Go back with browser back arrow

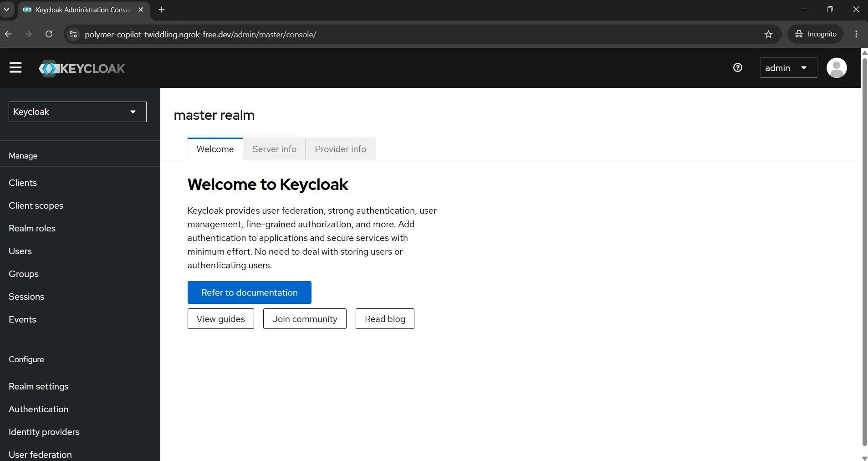tap(8, 34)
